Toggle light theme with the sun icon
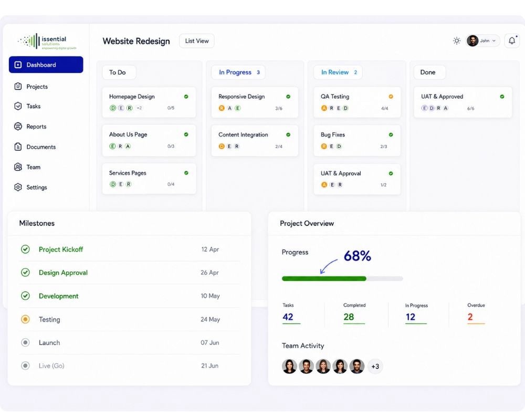The height and width of the screenshot is (420, 525). click(456, 41)
